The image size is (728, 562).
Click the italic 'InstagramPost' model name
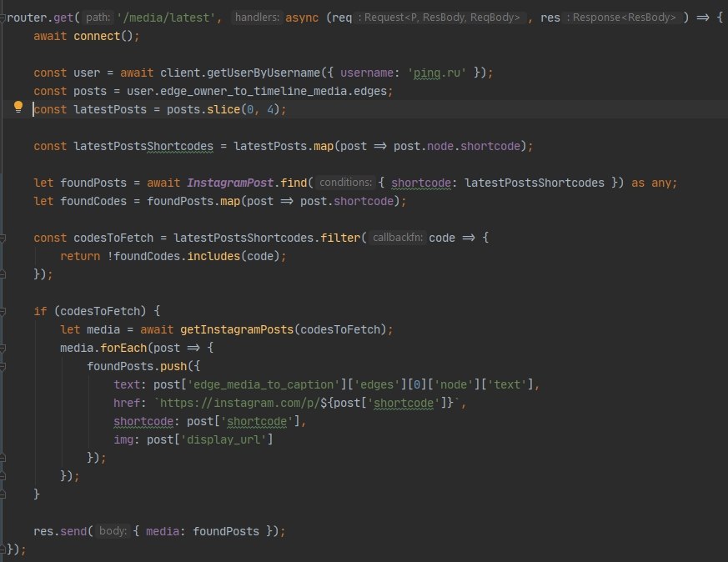coord(230,183)
